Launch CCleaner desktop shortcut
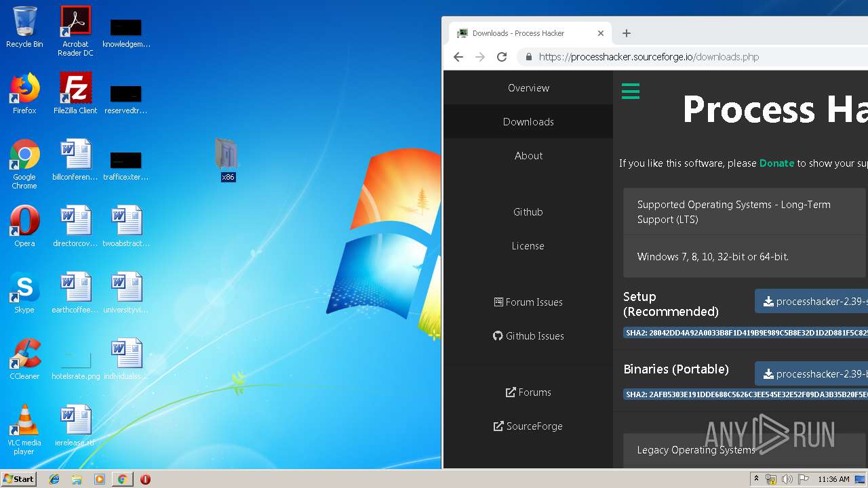The height and width of the screenshot is (488, 868). [24, 359]
